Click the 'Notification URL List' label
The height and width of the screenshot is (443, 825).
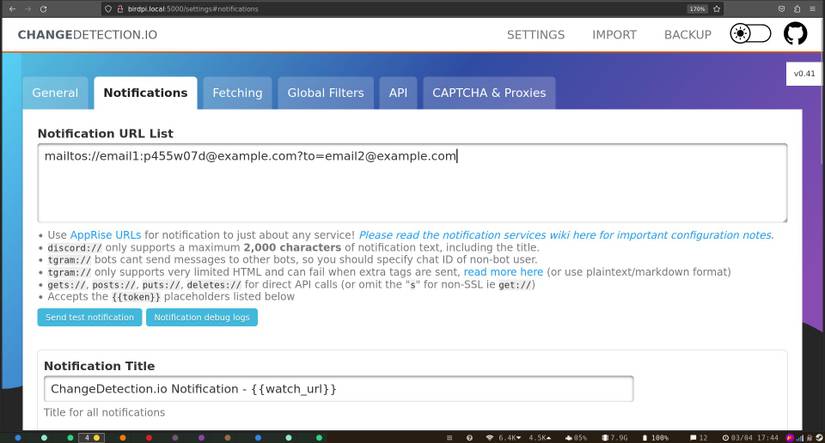tap(105, 134)
